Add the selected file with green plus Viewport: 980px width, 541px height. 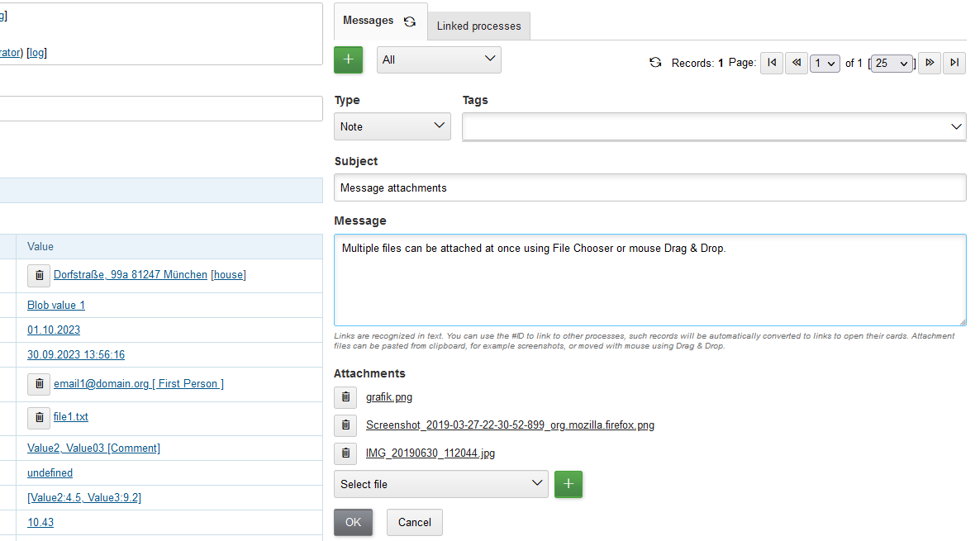568,484
